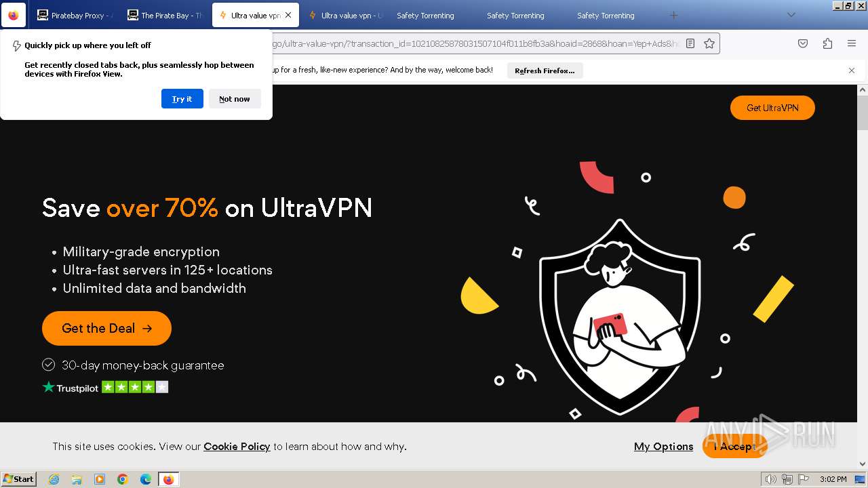Open volume control in system tray
Image resolution: width=868 pixels, height=488 pixels.
click(x=771, y=479)
